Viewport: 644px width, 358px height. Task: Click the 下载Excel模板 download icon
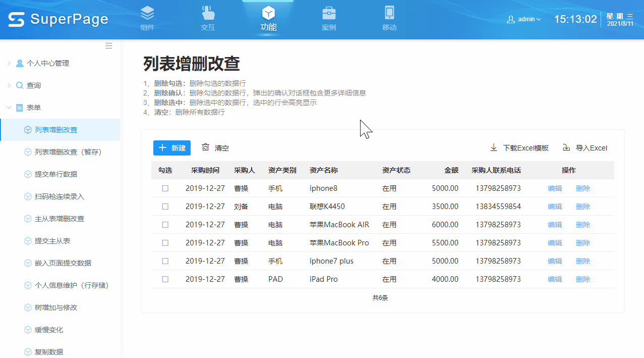point(493,147)
